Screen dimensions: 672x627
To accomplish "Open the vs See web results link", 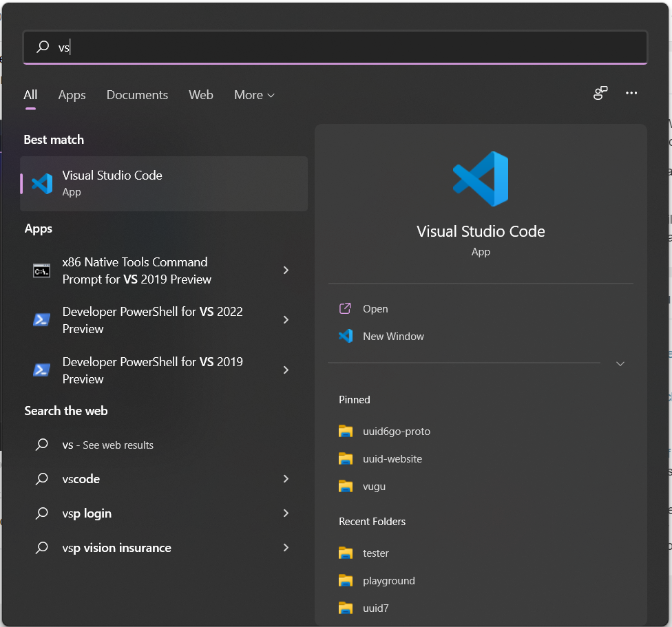I will (x=108, y=445).
